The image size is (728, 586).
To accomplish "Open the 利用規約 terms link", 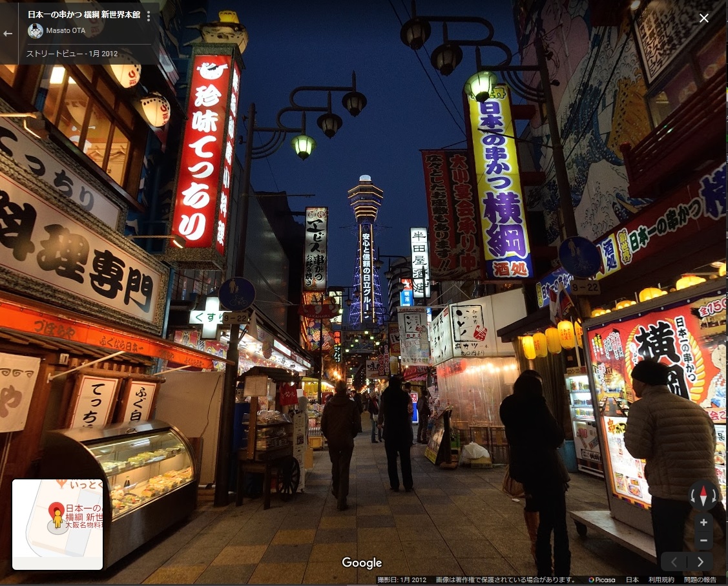I will pyautogui.click(x=661, y=580).
